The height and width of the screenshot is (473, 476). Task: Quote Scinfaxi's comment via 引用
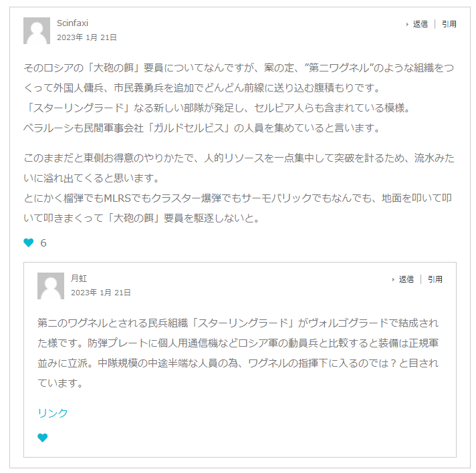point(449,24)
